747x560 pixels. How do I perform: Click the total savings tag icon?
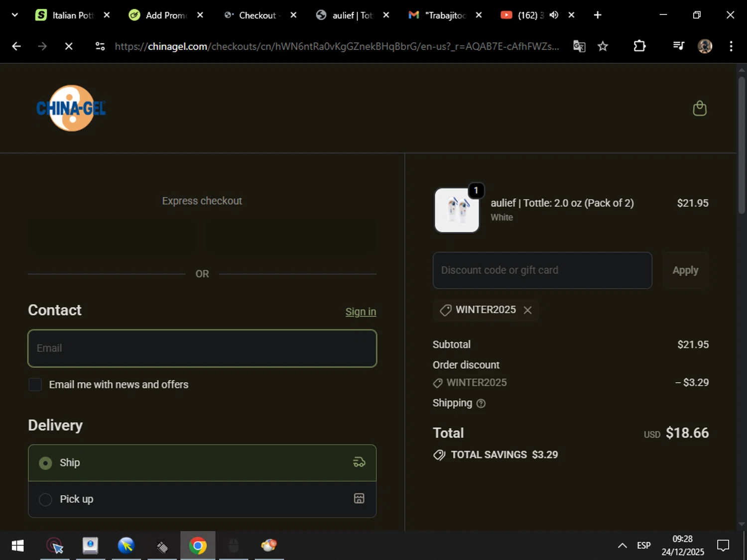point(439,455)
